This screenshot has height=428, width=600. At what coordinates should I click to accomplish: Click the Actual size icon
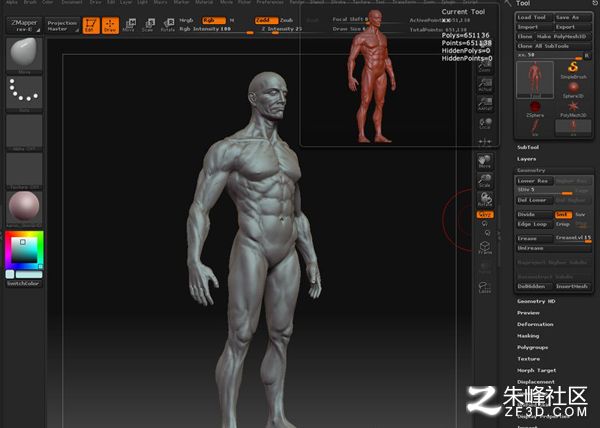point(485,85)
